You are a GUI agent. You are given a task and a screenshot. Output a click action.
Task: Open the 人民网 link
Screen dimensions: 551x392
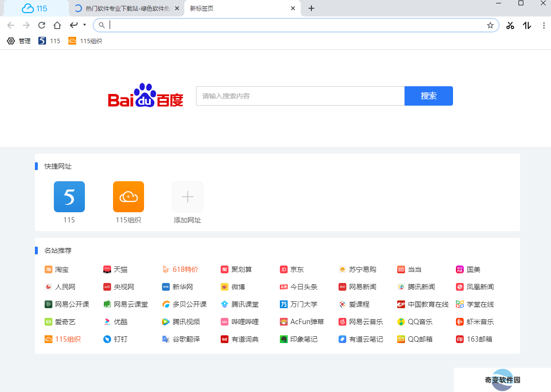(60, 287)
